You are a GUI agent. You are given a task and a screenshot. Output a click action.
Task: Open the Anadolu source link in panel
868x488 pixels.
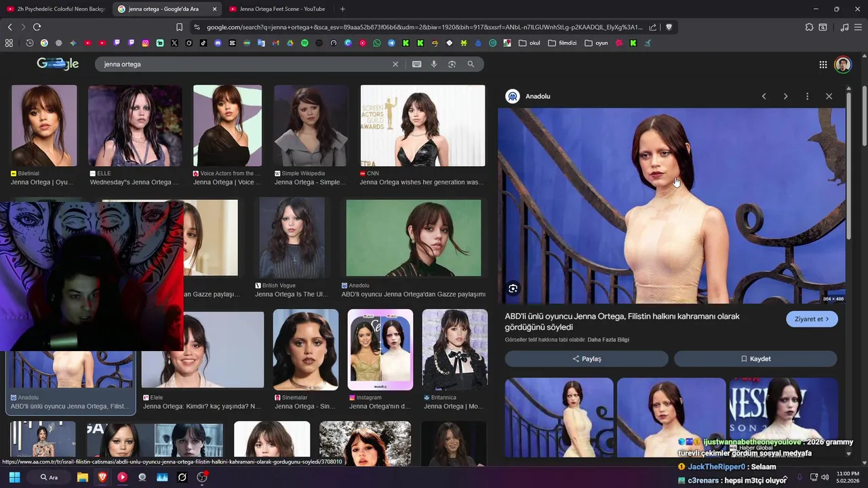pyautogui.click(x=528, y=96)
